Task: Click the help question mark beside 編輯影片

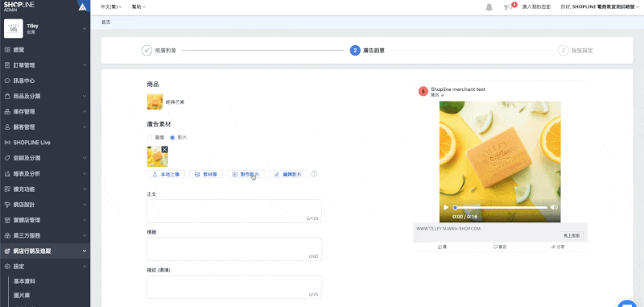Action: tap(314, 174)
